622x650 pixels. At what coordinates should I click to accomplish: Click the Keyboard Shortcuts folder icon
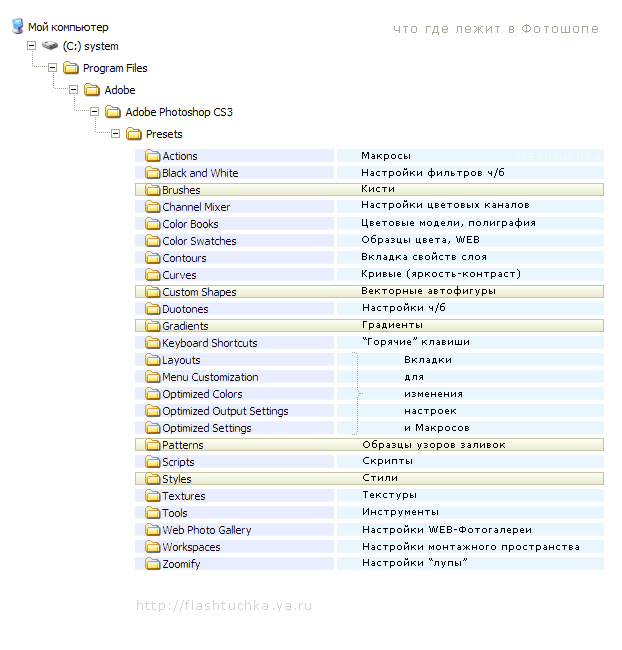153,343
